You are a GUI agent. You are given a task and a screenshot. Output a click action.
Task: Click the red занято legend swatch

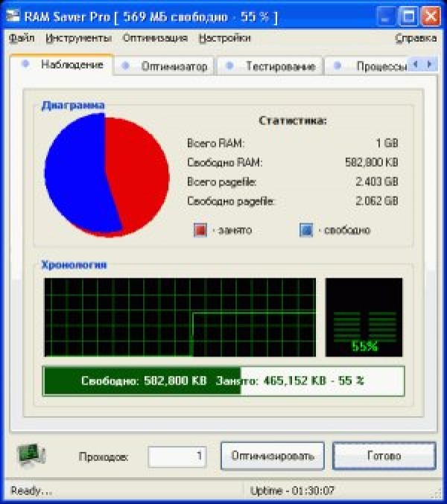(200, 230)
